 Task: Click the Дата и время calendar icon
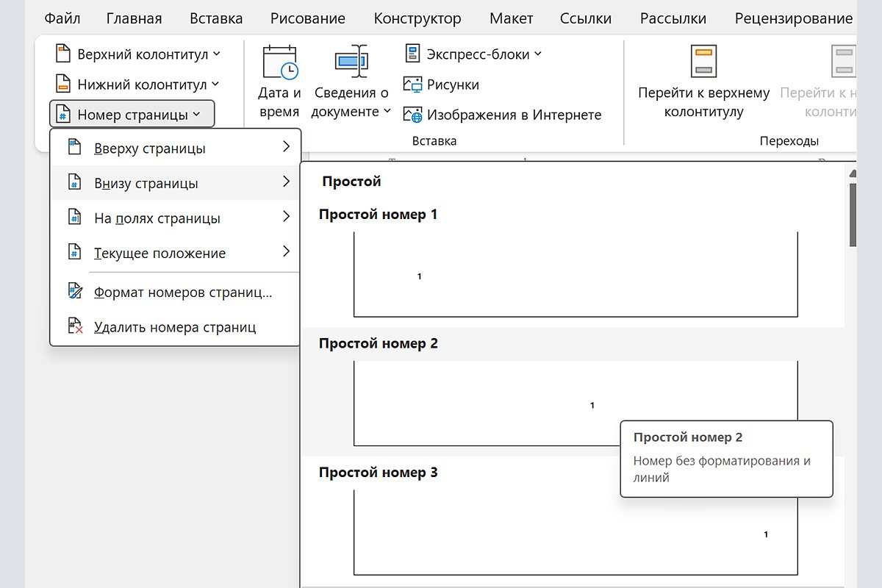tap(279, 62)
